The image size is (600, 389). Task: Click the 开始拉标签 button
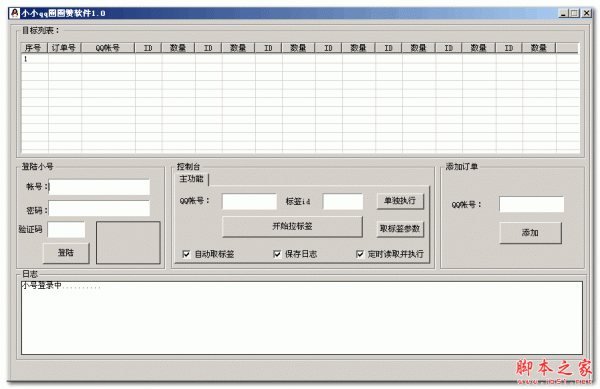click(x=292, y=226)
